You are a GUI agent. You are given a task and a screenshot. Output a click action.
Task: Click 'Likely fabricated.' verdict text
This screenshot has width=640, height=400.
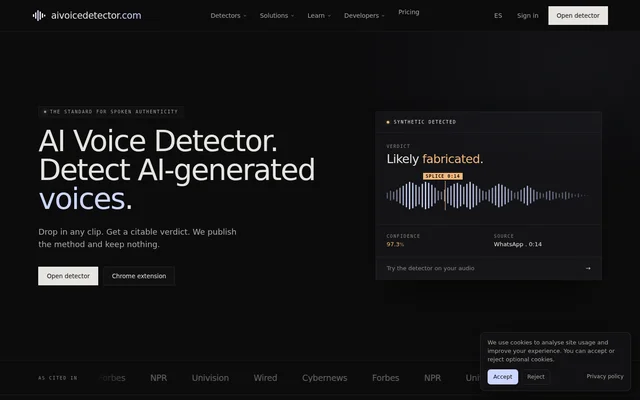point(435,159)
